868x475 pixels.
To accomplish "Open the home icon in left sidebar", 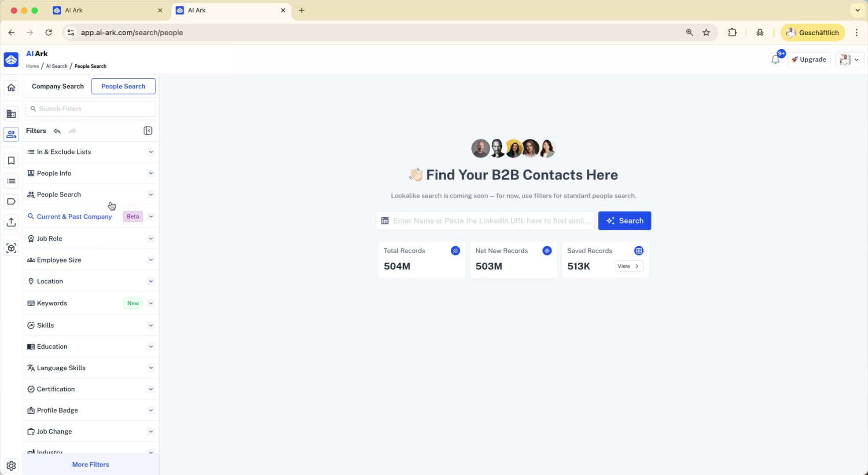I will [x=11, y=88].
